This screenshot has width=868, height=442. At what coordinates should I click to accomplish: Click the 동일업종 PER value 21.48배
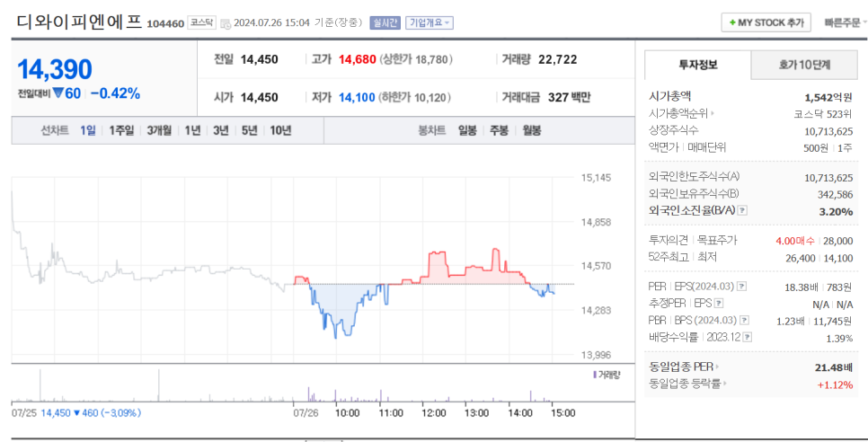click(x=834, y=367)
